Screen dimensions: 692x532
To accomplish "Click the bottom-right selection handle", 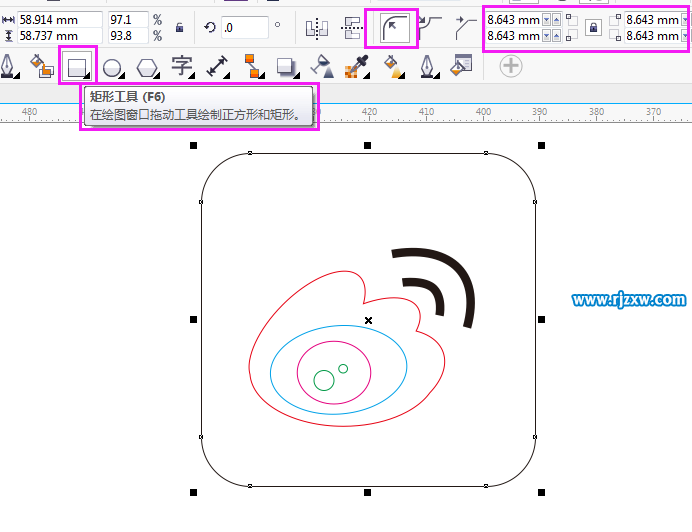I will [542, 492].
